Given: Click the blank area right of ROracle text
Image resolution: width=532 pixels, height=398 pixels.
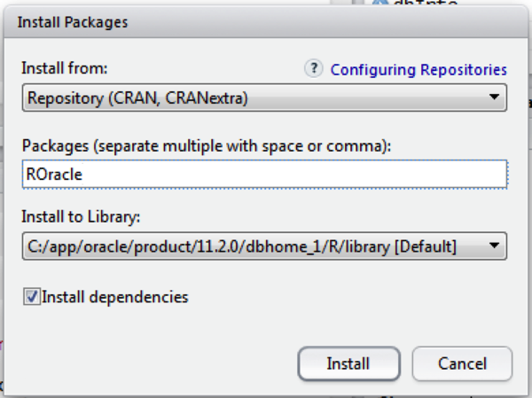Looking at the screenshot, I should click(293, 174).
